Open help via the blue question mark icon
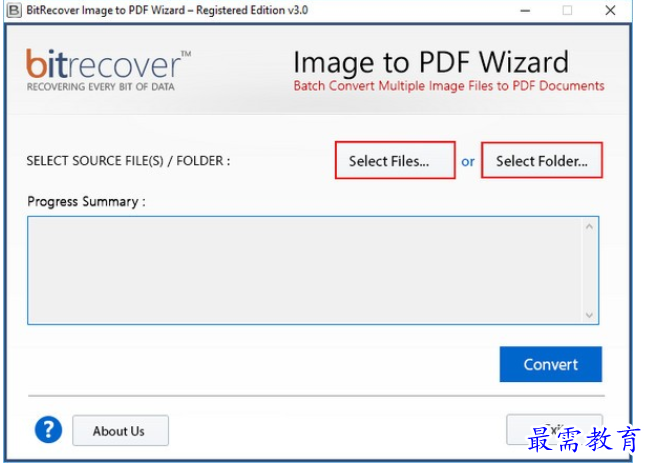The width and height of the screenshot is (649, 471). click(x=48, y=429)
